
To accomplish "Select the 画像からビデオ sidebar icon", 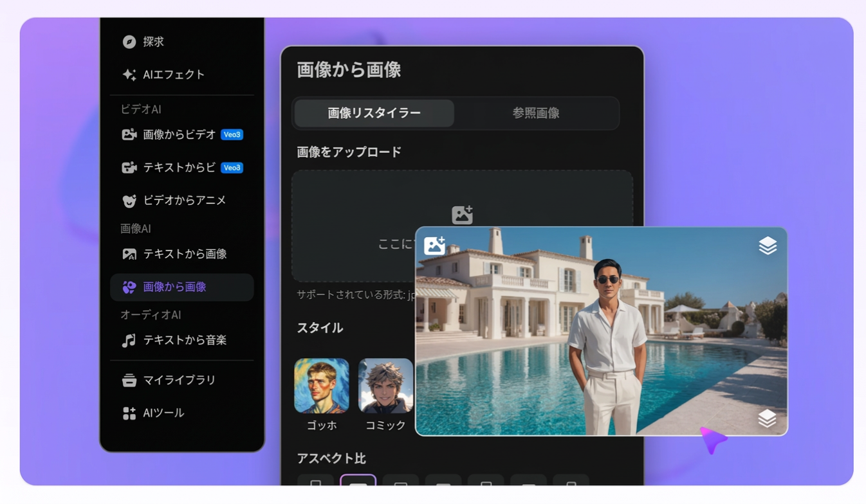I will [129, 134].
